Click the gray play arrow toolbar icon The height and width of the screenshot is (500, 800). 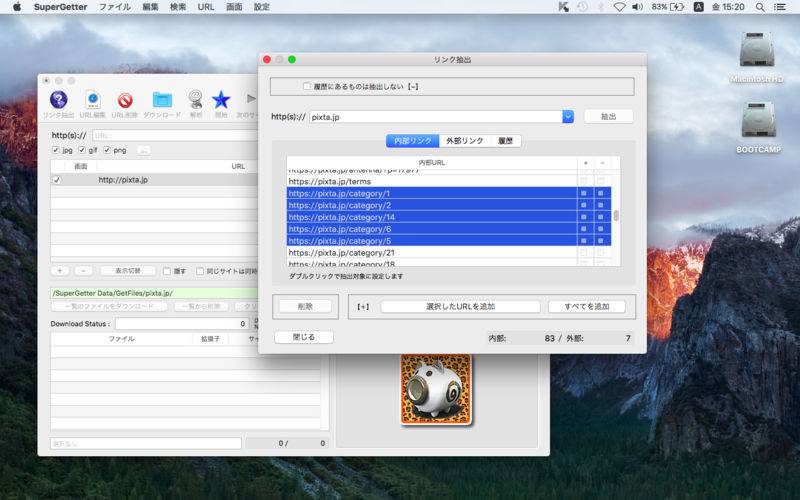(251, 98)
